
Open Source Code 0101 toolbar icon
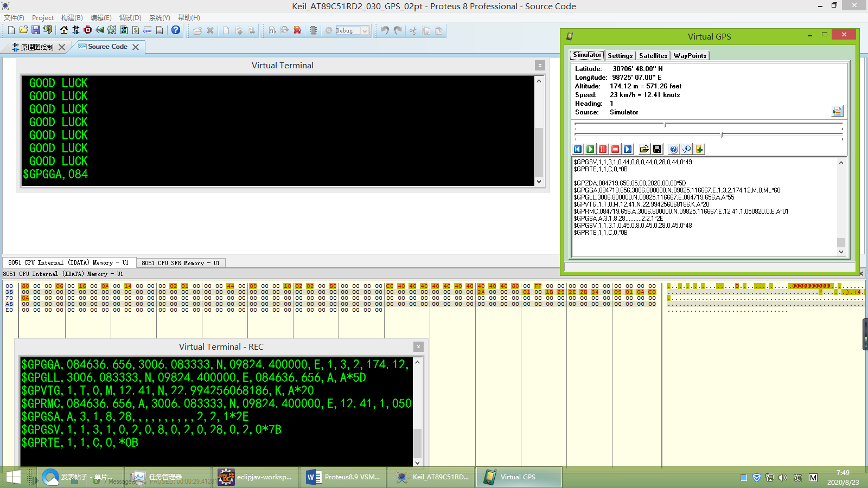point(148,30)
